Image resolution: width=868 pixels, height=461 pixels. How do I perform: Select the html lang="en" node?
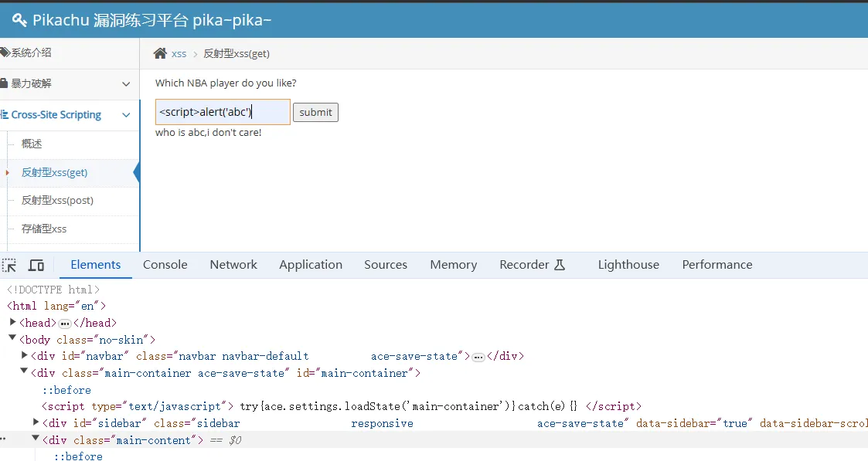point(56,307)
